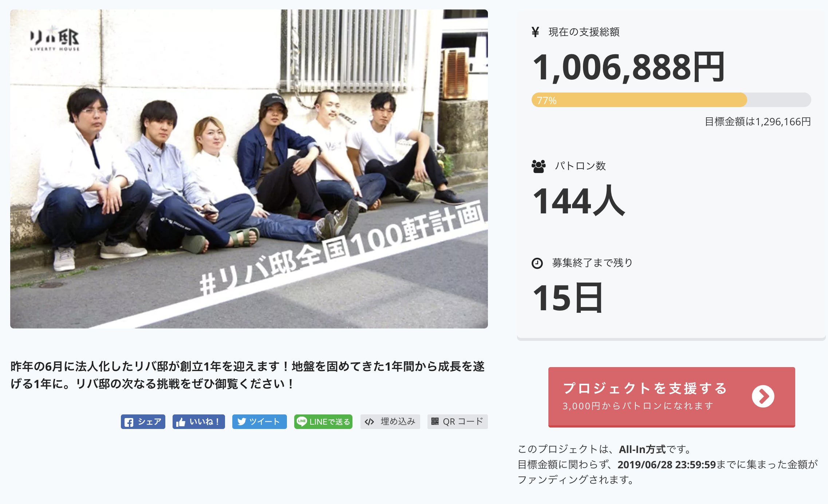Send via the LINEで送る button
Screen dimensions: 828x504
[323, 422]
